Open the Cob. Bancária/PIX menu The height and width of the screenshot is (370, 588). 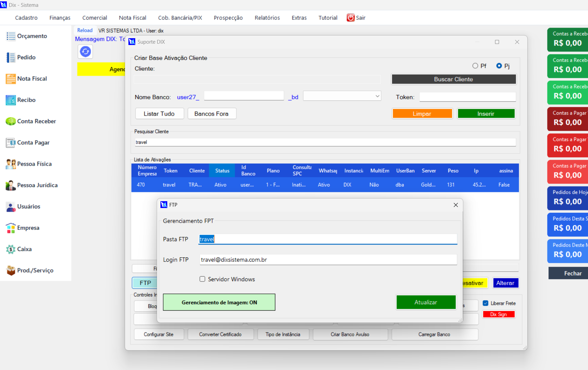(x=180, y=18)
